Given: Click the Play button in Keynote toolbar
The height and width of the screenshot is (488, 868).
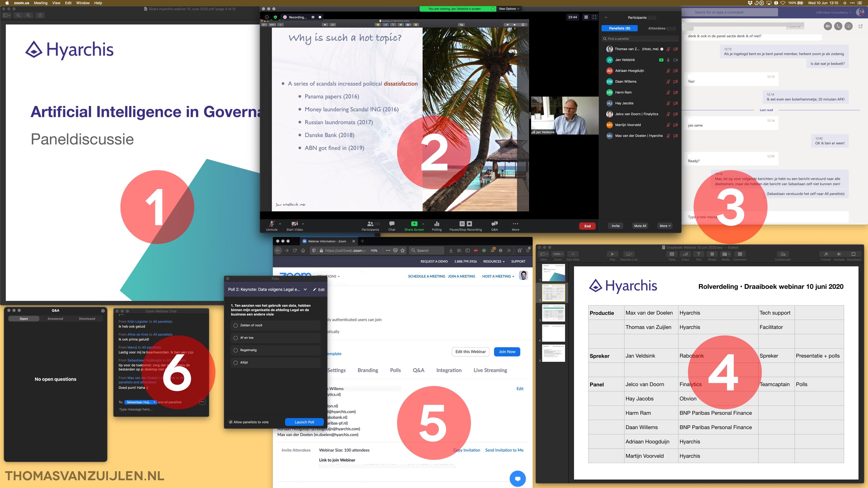Looking at the screenshot, I should (x=612, y=254).
